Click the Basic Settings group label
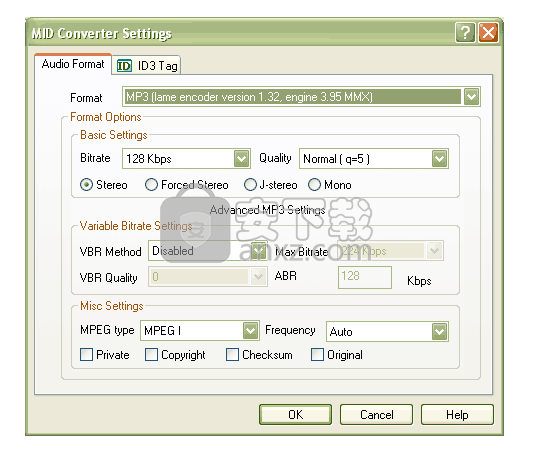The width and height of the screenshot is (536, 450). (114, 135)
